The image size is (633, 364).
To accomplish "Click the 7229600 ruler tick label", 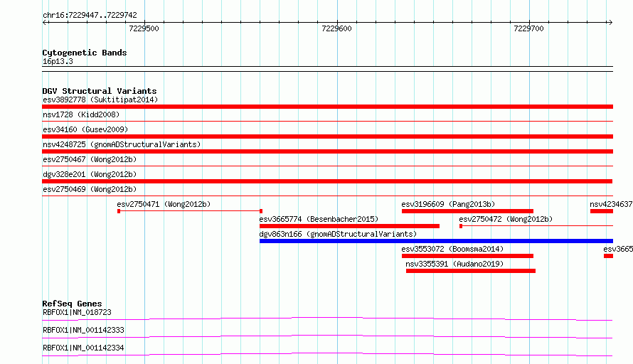I will 336,28.
